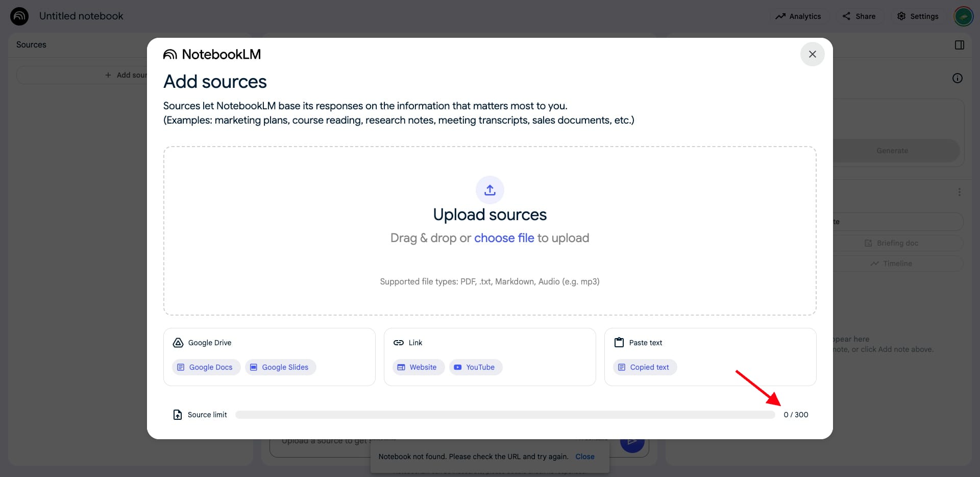This screenshot has width=980, height=477.
Task: Click the Source limit progress bar
Action: click(x=505, y=415)
